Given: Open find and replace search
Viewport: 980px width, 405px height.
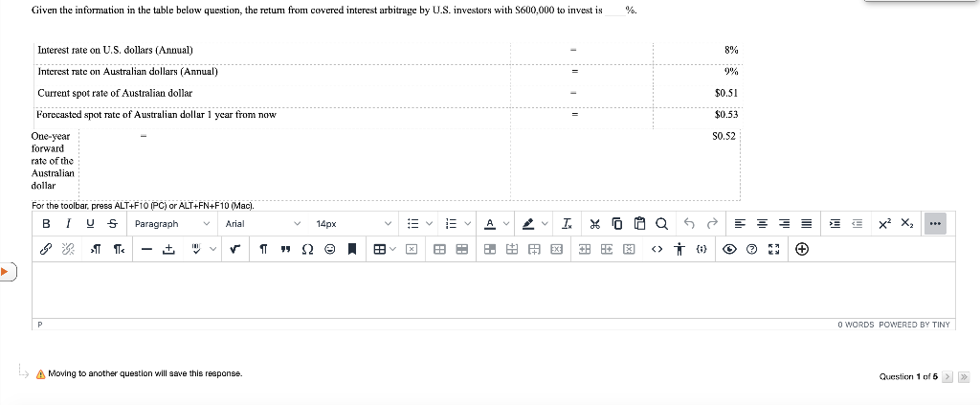Looking at the screenshot, I should pos(661,224).
